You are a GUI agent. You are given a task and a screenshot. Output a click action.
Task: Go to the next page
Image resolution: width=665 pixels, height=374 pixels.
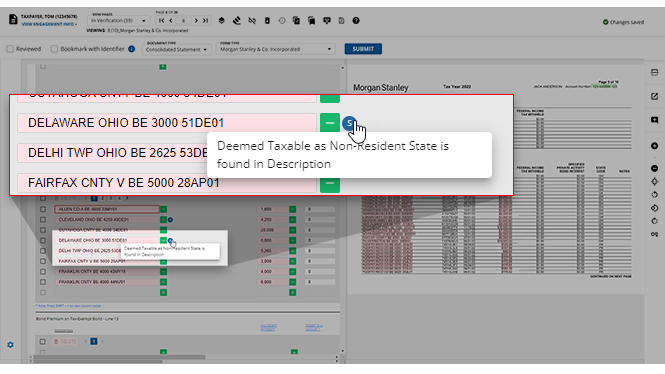[x=196, y=20]
